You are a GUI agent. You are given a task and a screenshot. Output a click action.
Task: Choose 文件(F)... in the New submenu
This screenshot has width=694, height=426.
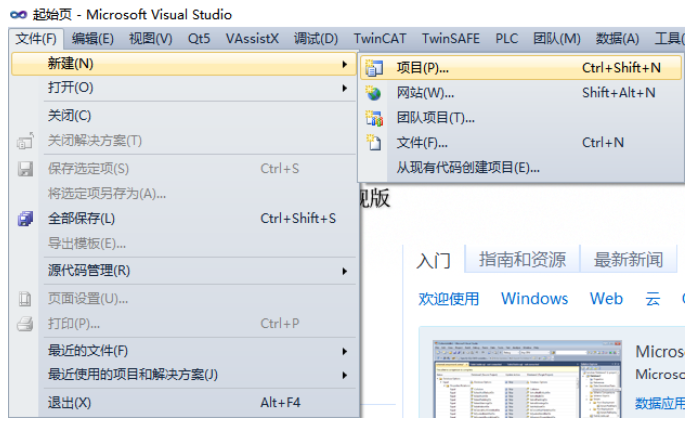click(x=521, y=143)
